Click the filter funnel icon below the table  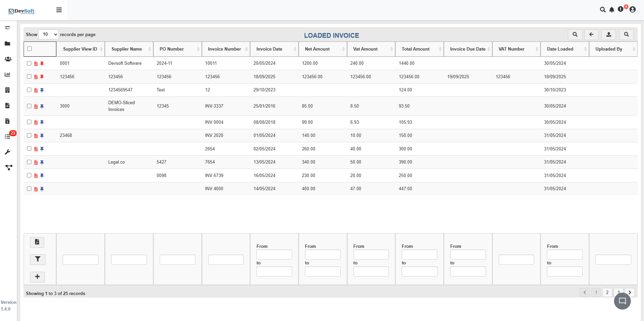(x=37, y=259)
